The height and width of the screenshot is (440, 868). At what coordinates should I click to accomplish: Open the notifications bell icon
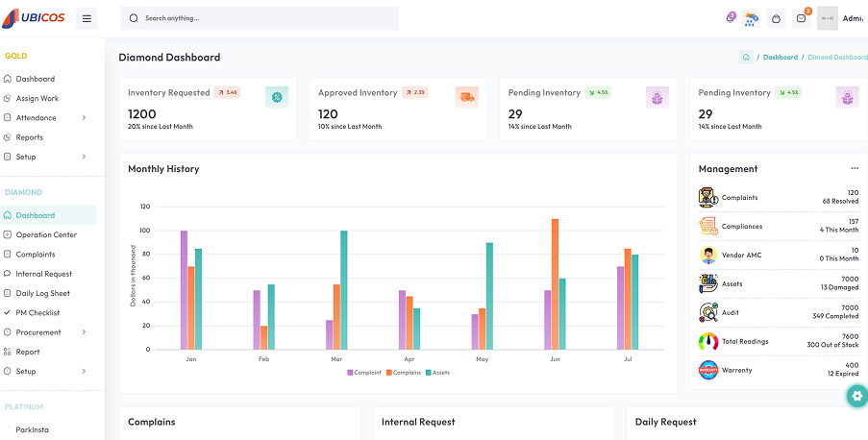(x=731, y=18)
